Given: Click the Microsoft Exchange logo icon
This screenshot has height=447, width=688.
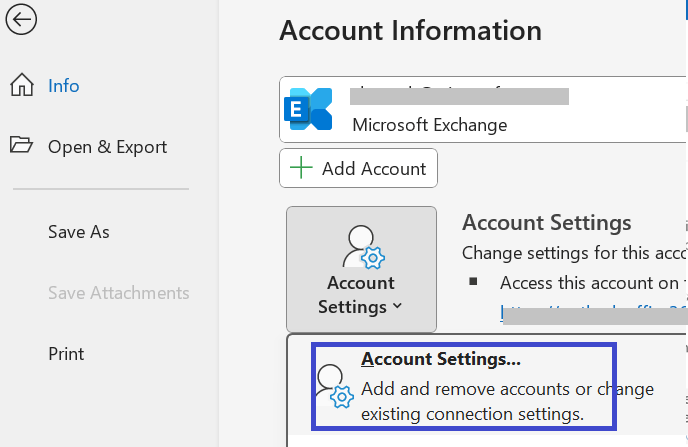Looking at the screenshot, I should point(308,110).
